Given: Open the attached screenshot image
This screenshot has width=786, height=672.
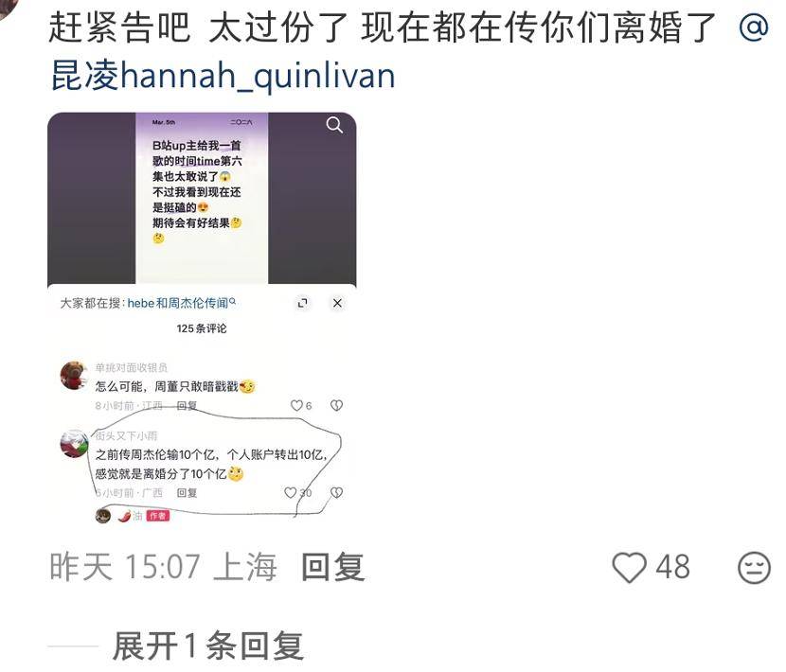Looking at the screenshot, I should pos(202,319).
